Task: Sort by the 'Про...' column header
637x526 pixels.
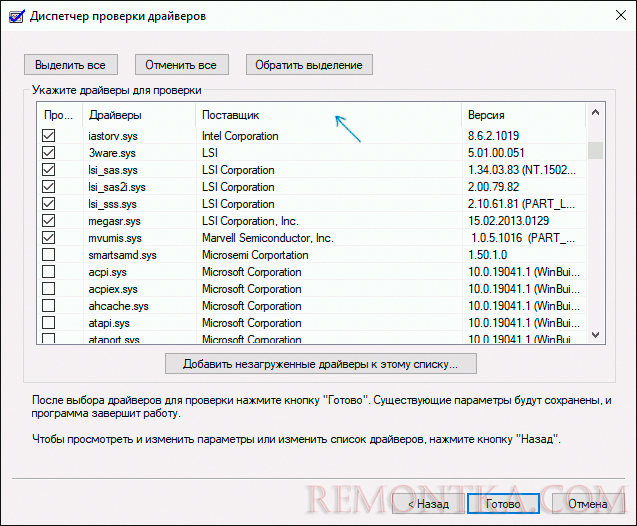Action: pos(60,115)
